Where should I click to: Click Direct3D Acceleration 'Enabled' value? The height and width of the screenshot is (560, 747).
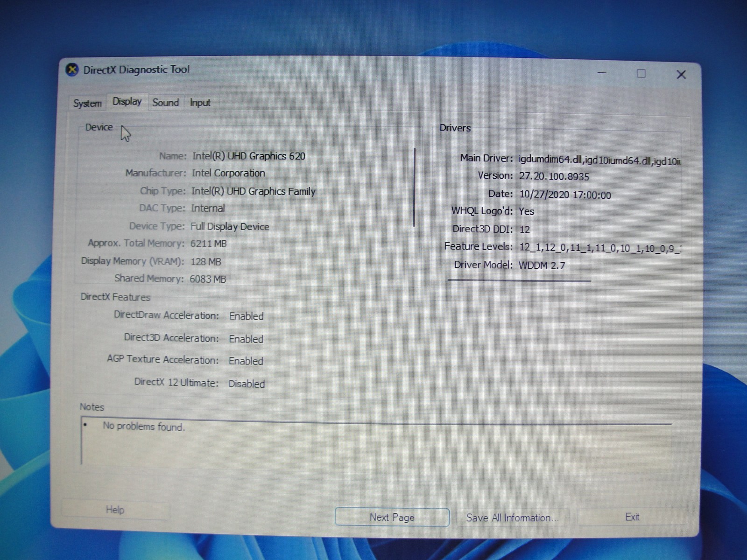[x=246, y=339]
